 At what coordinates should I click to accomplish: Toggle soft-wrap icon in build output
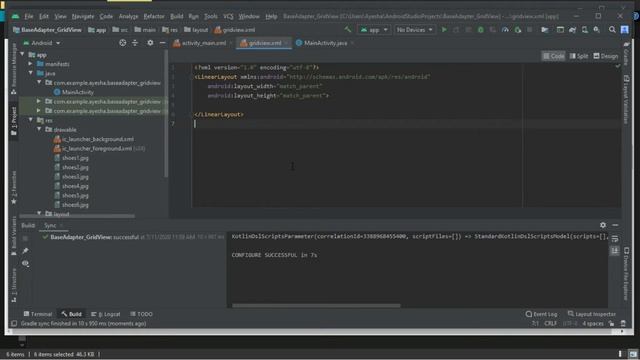[615, 239]
